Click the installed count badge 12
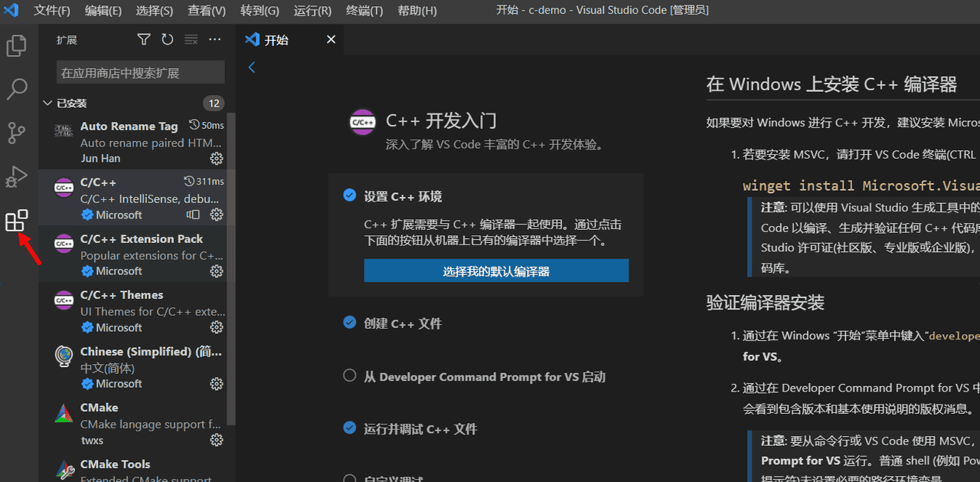 click(x=214, y=103)
